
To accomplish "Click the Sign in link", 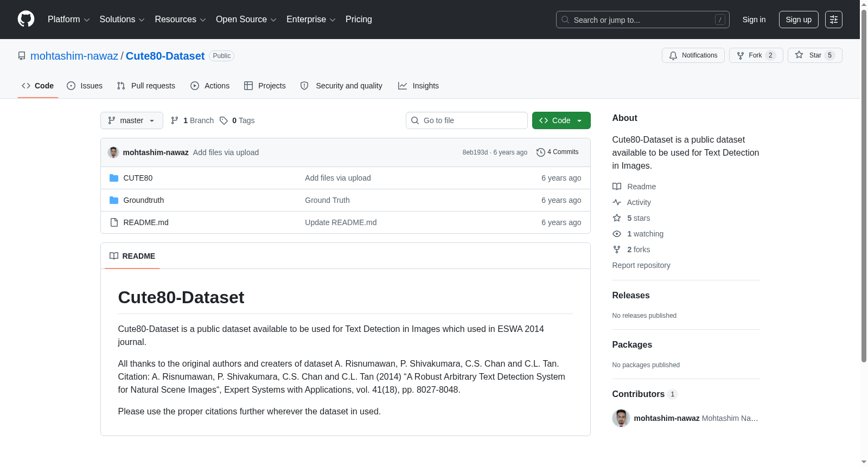I will [754, 20].
